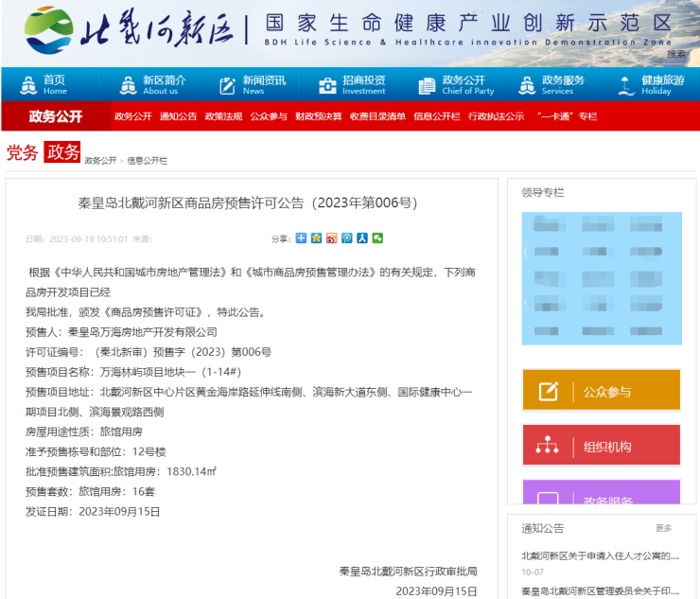This screenshot has height=599, width=700.
Task: Share to Tencent Weibo icon
Action: point(347,238)
